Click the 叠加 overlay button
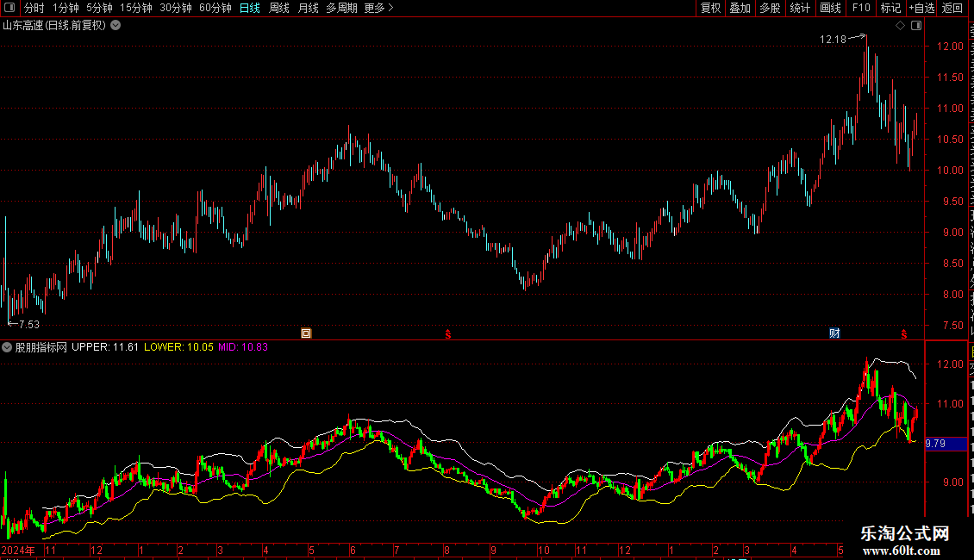This screenshot has height=560, width=974. [740, 8]
